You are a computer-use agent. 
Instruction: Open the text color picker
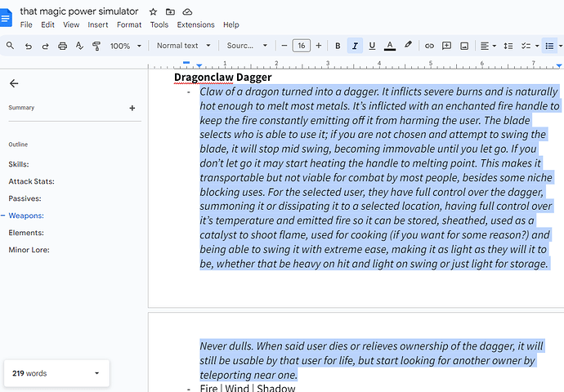[390, 46]
